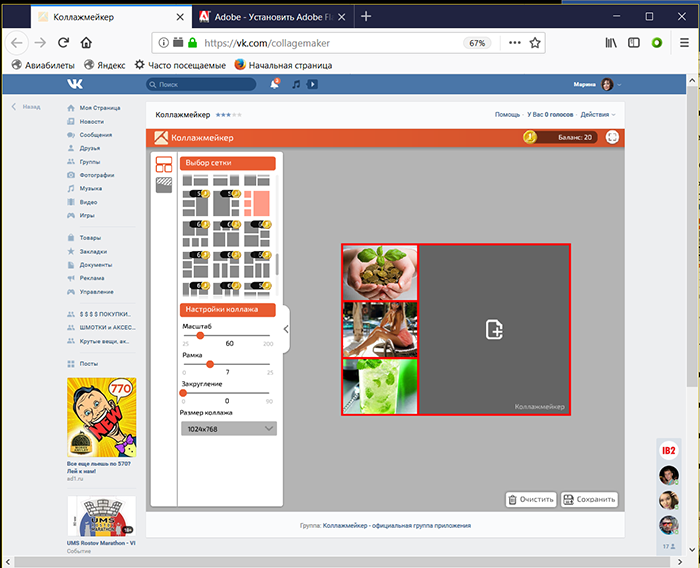Open Сообщения in VK sidebar
This screenshot has width=700, height=568.
tap(96, 134)
